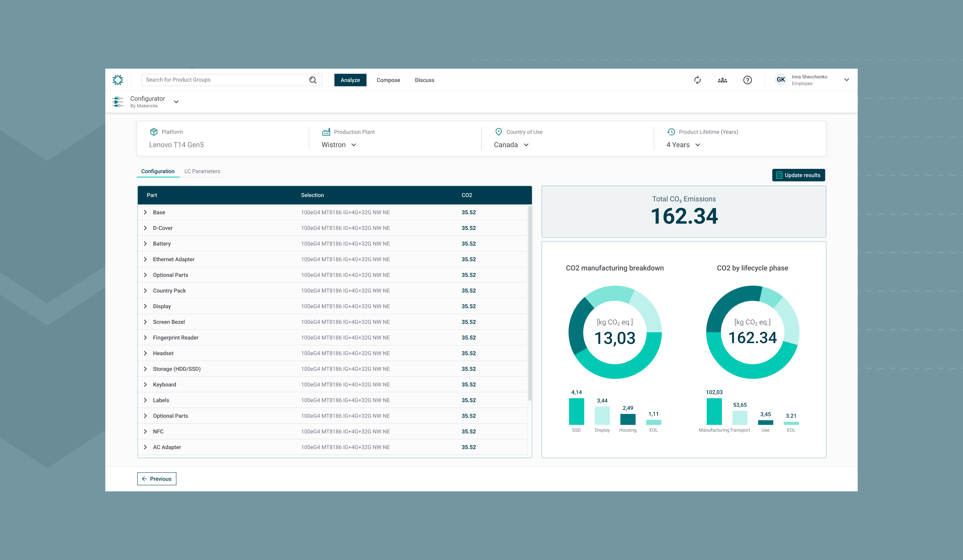Expand the Storage (HDD/SSD) row
Viewport: 963px width, 560px height.
point(145,369)
